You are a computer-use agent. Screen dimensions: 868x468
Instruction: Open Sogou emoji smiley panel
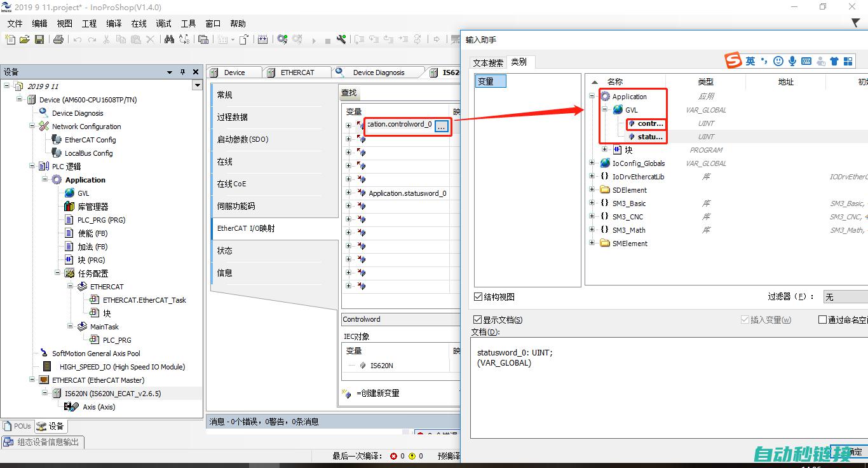tap(778, 61)
